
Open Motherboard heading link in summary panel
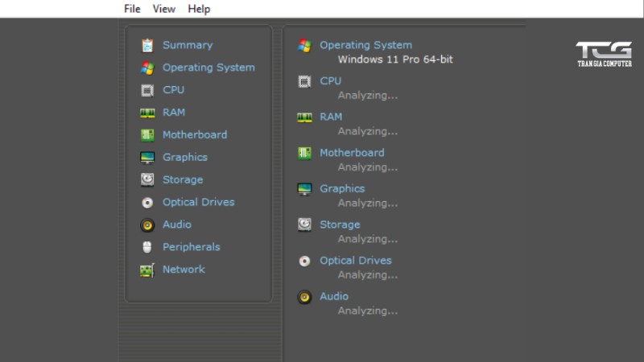[352, 152]
